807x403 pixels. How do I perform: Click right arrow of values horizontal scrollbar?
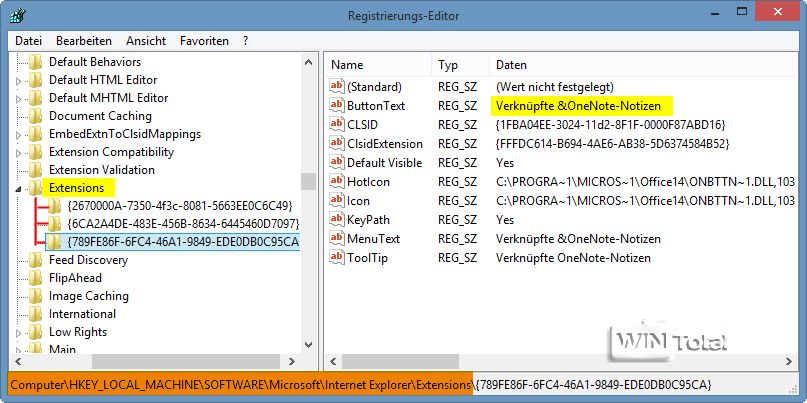click(788, 362)
